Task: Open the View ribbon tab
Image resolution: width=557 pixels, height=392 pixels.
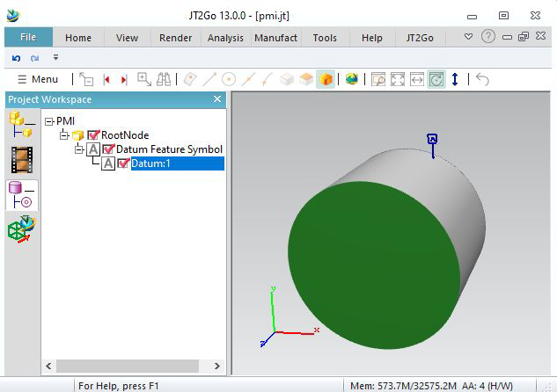Action: click(127, 38)
